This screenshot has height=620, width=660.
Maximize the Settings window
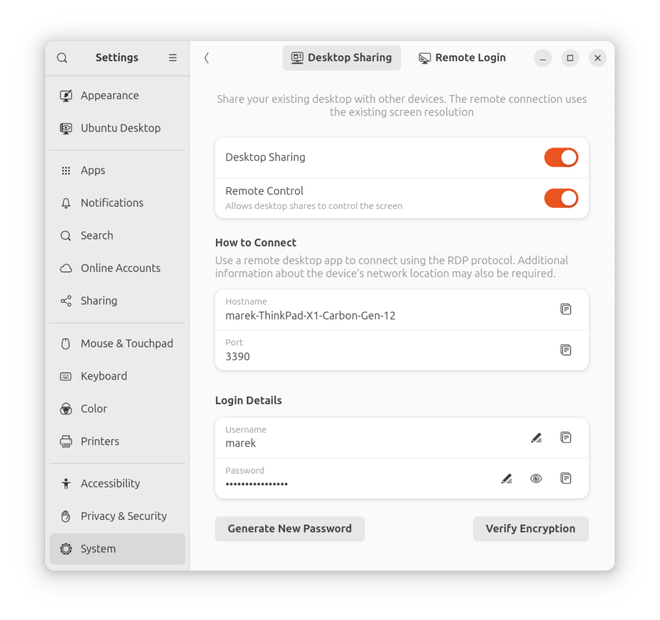pos(570,58)
